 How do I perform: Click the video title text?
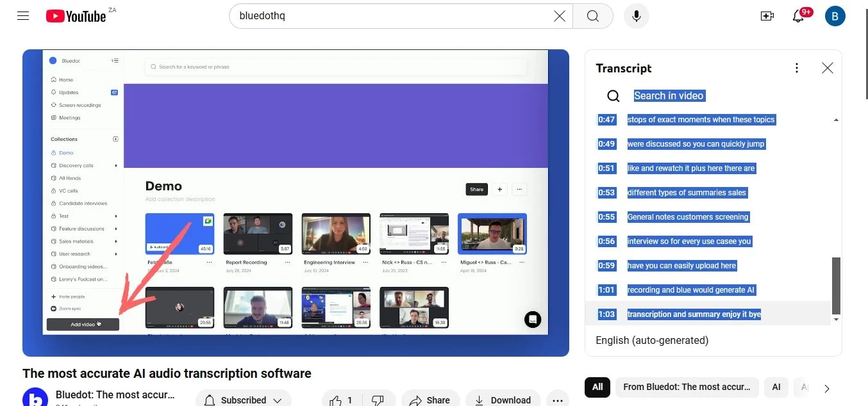(167, 373)
